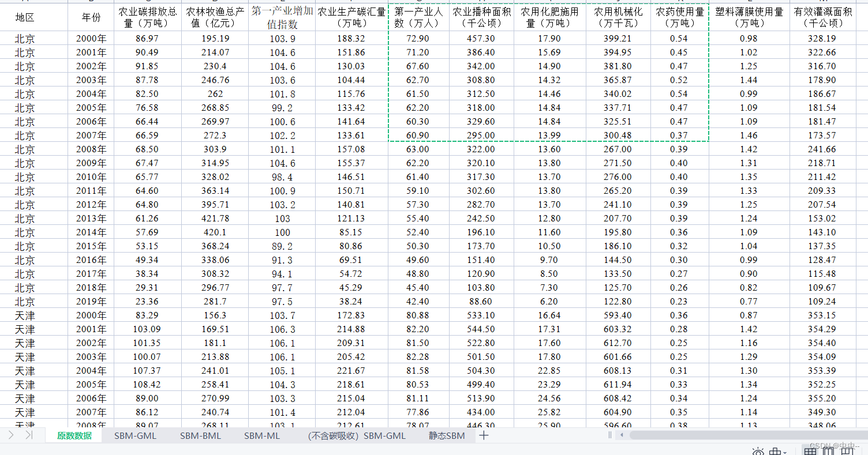This screenshot has height=455, width=868.
Task: Select cell with value 612.70
Action: [618, 343]
